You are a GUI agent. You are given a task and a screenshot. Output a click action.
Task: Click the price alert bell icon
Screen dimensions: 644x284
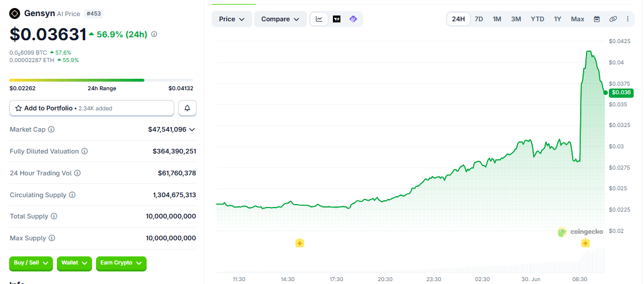[187, 108]
